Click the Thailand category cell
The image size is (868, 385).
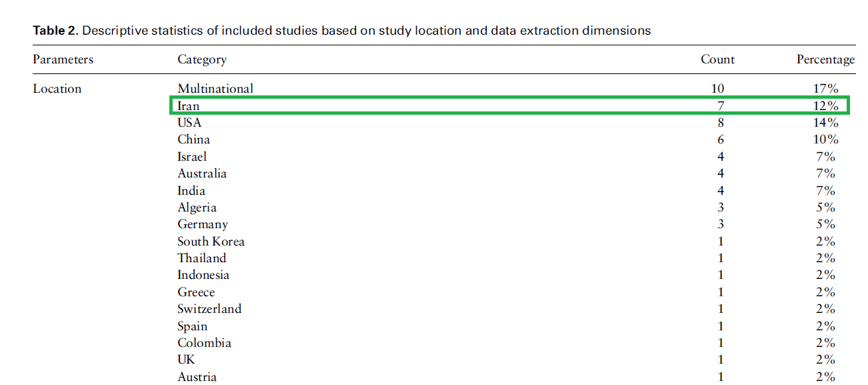(x=201, y=258)
